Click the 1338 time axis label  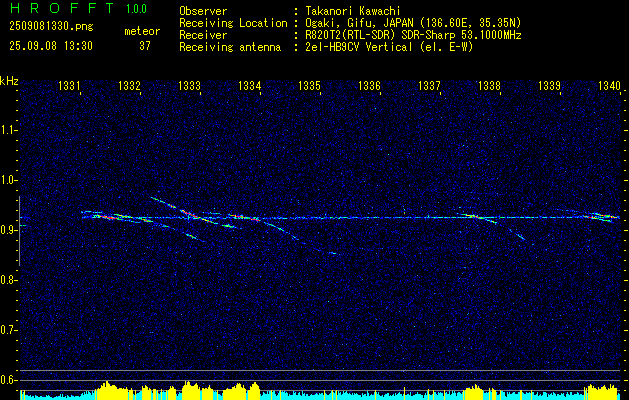tap(489, 85)
